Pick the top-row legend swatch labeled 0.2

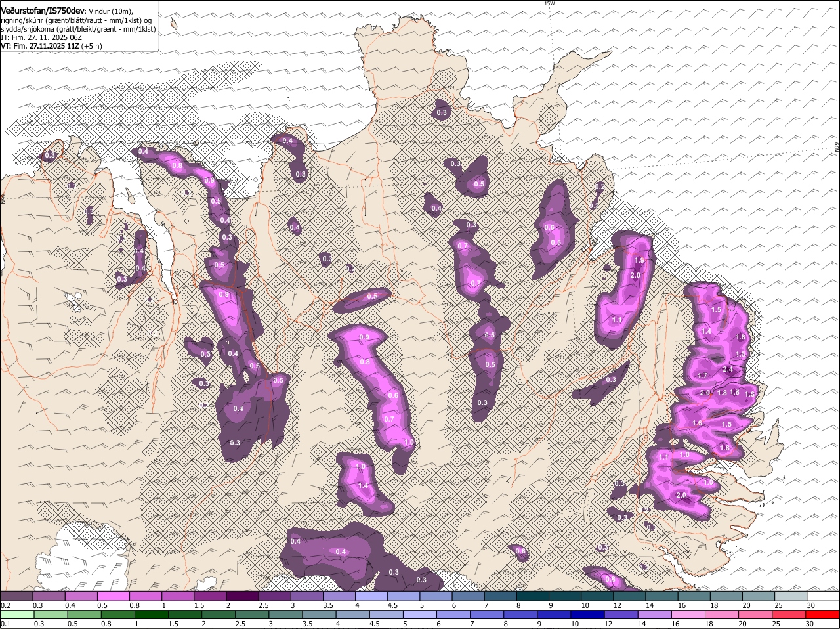click(x=16, y=596)
